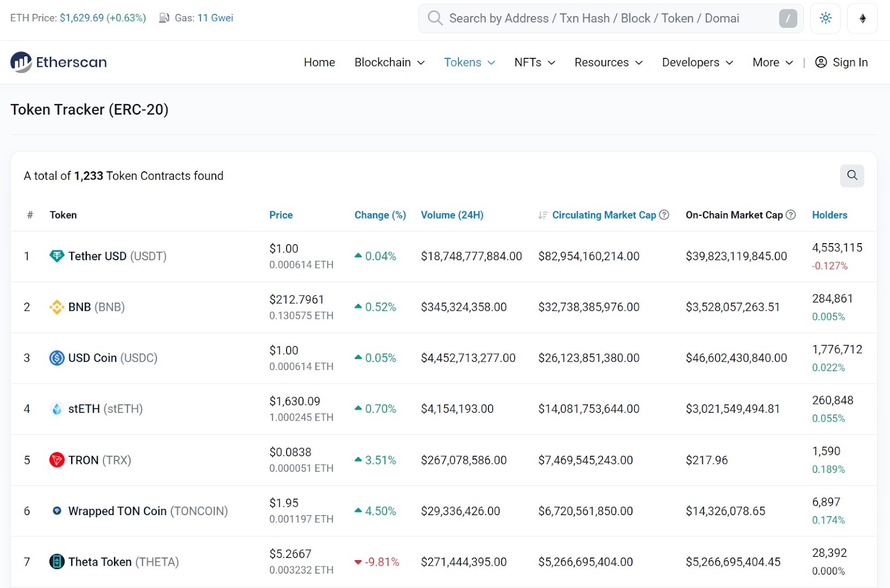Image resolution: width=890 pixels, height=588 pixels.
Task: Click the 1,233 Token Contracts found text
Action: (x=123, y=176)
